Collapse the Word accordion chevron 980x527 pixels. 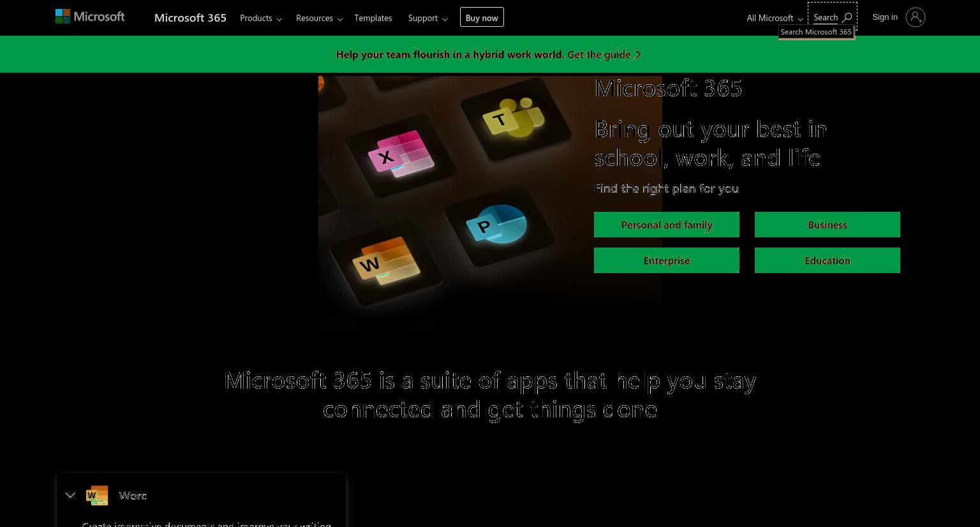click(70, 495)
